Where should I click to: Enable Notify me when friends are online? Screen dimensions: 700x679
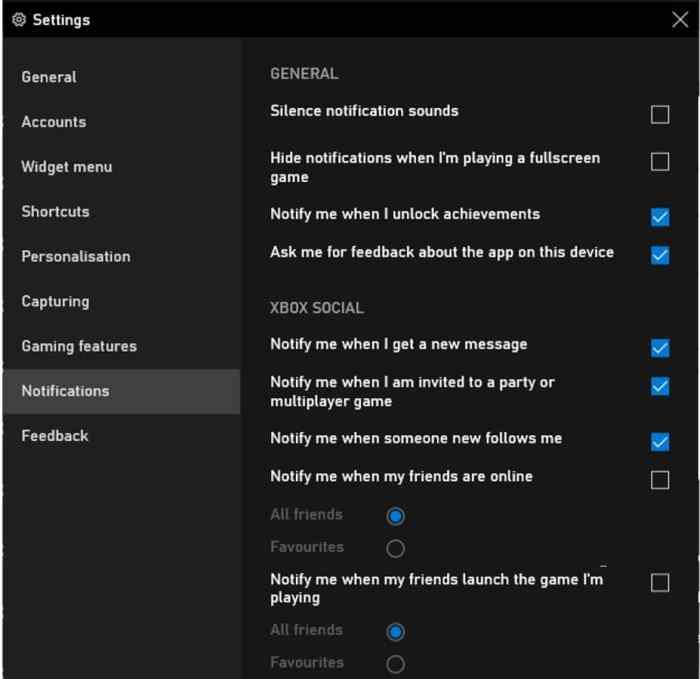(659, 480)
